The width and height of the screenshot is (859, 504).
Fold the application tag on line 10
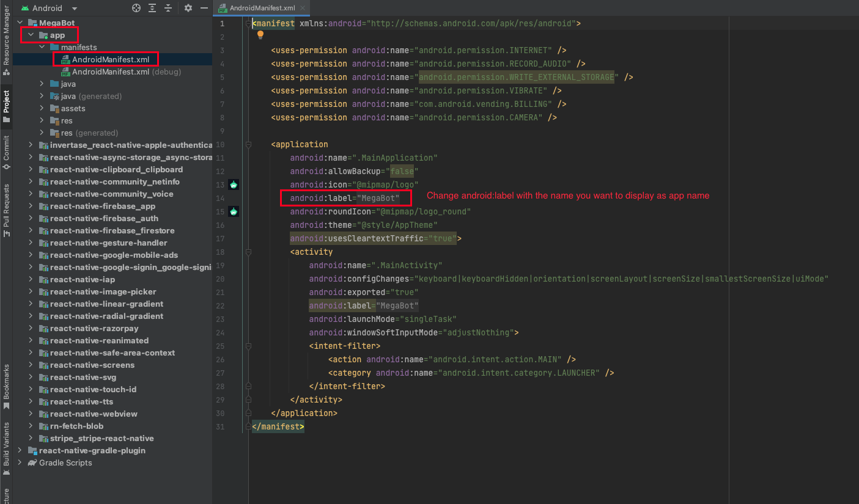pyautogui.click(x=249, y=145)
